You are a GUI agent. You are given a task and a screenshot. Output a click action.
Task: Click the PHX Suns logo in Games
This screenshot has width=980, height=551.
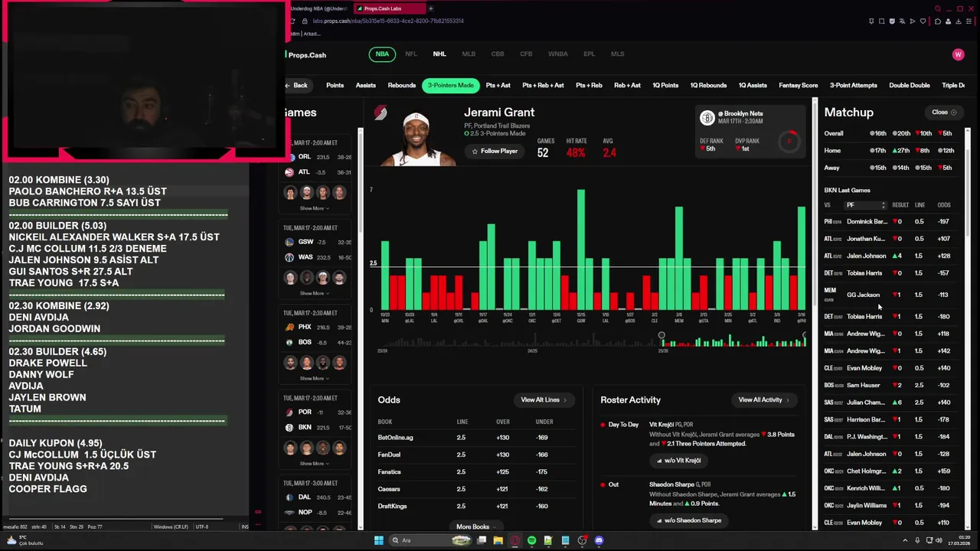tap(289, 327)
